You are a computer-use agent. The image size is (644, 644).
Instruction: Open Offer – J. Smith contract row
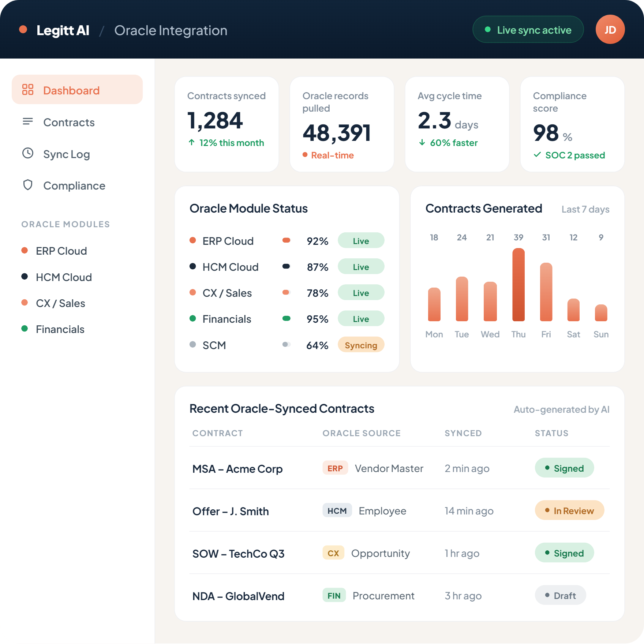coord(400,510)
